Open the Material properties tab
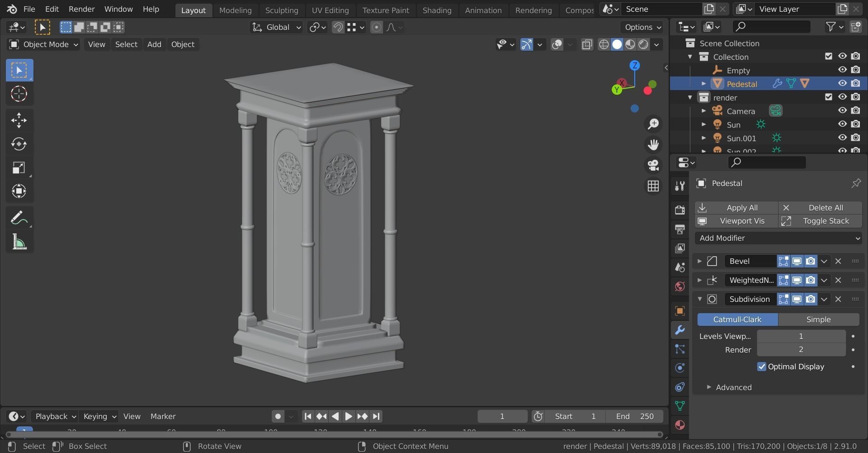 [679, 425]
